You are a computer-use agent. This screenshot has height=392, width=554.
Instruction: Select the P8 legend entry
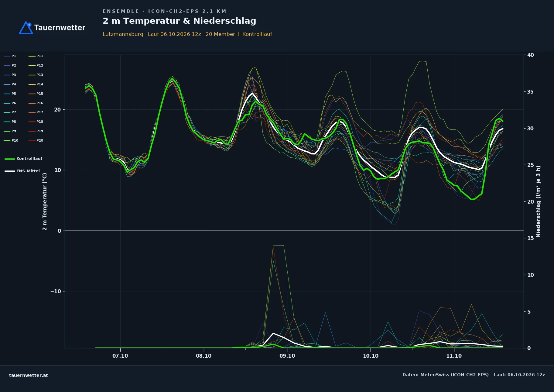(10, 122)
